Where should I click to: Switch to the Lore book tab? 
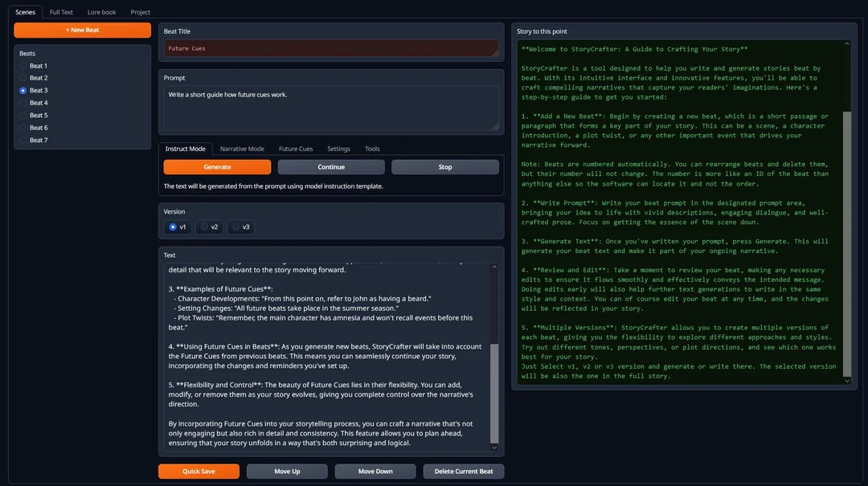[101, 12]
